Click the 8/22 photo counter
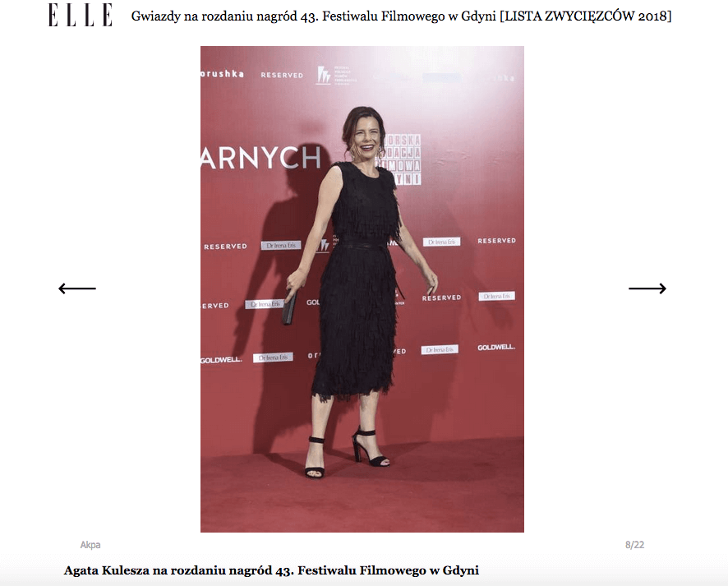Screen dimensions: 728x586 634,545
